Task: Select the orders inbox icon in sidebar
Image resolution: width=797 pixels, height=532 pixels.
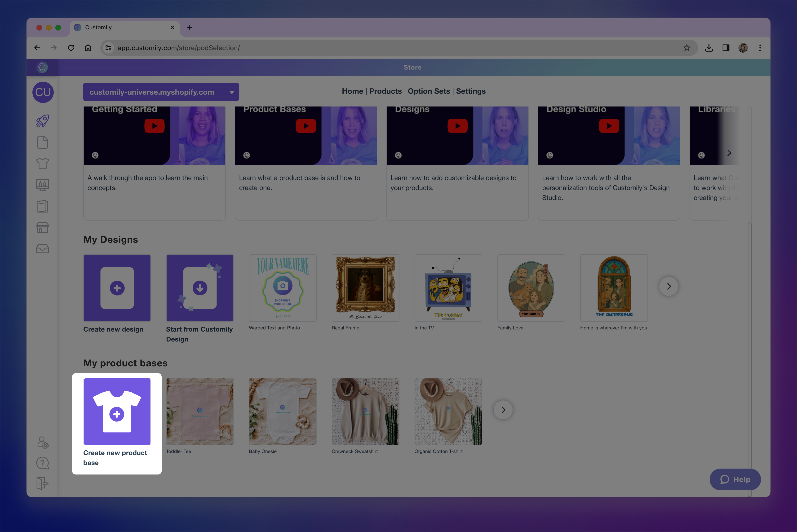Action: tap(42, 249)
